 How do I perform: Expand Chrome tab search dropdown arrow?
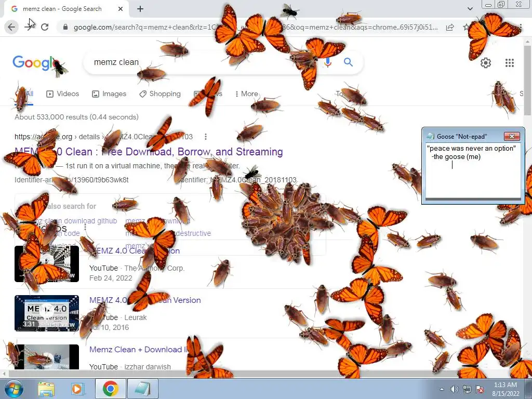click(470, 9)
